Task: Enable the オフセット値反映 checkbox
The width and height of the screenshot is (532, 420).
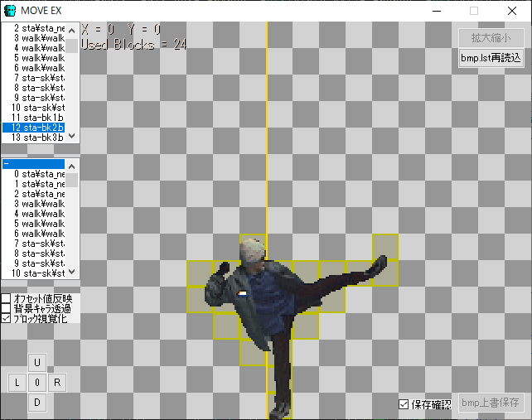Action: [x=6, y=298]
